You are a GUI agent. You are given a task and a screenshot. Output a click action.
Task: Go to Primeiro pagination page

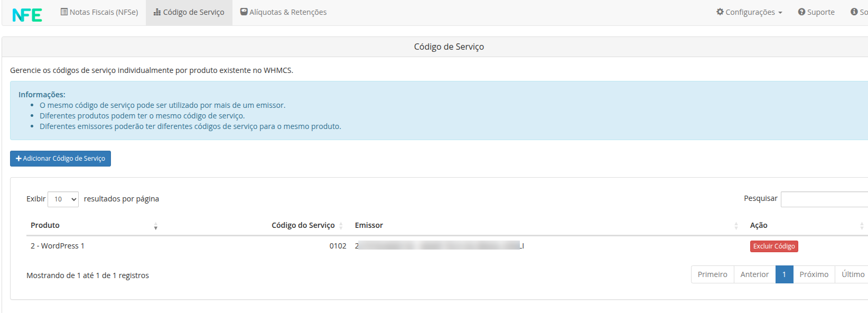[712, 274]
